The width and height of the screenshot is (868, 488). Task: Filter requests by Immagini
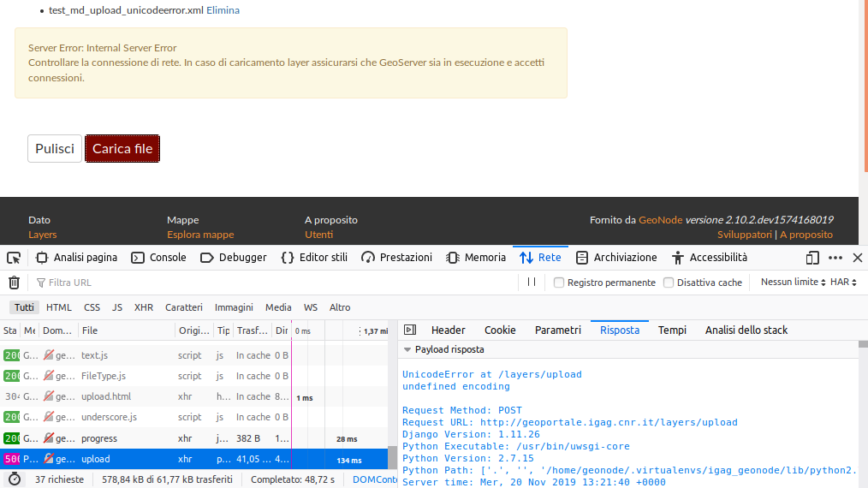234,307
